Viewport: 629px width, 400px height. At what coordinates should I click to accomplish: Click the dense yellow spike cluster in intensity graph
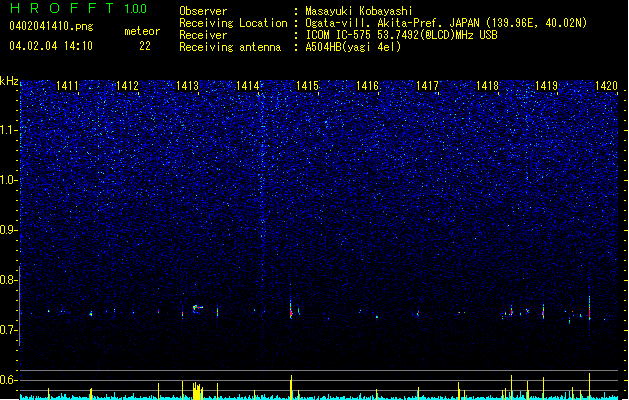coord(197,390)
